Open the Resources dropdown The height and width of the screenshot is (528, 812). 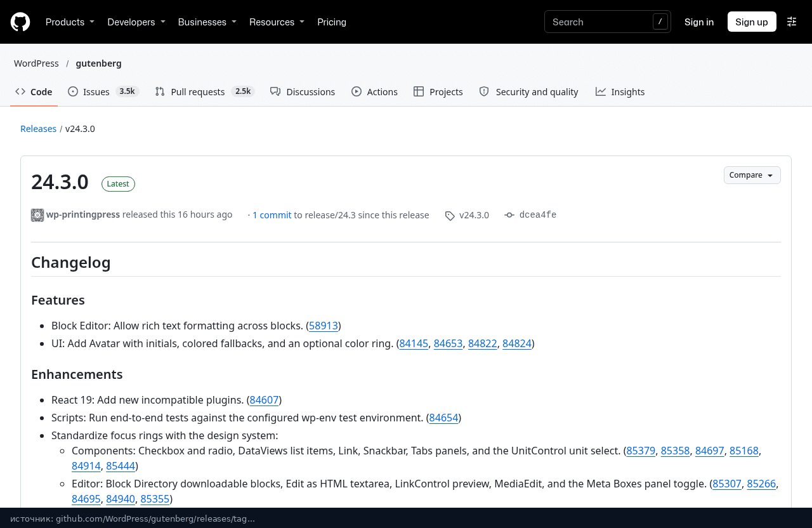click(277, 22)
